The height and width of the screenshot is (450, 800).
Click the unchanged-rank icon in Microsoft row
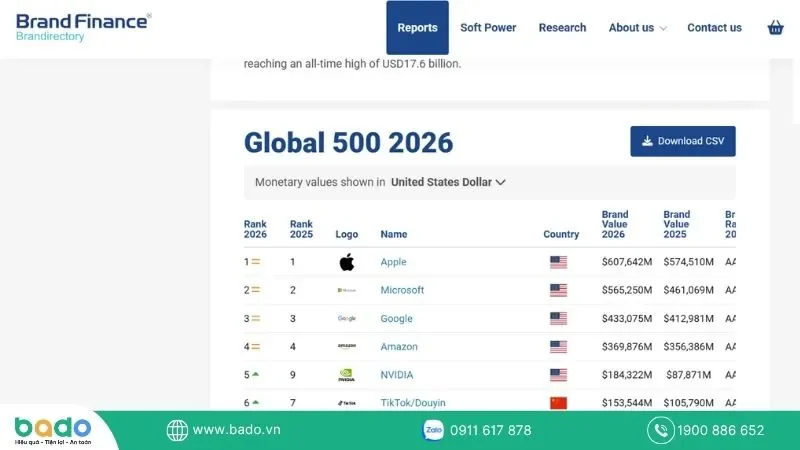point(256,290)
